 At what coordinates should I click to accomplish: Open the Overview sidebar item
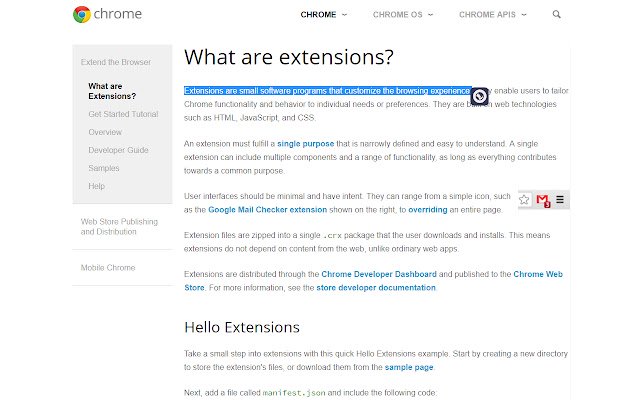tap(105, 132)
